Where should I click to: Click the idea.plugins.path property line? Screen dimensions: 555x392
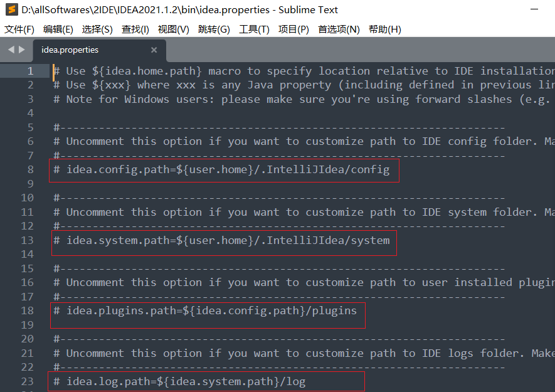click(x=205, y=311)
